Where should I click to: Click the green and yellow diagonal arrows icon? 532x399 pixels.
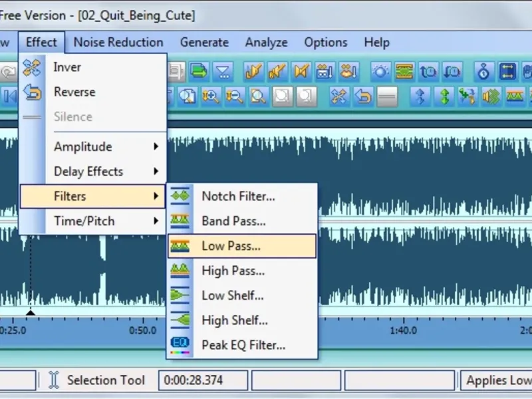click(467, 96)
